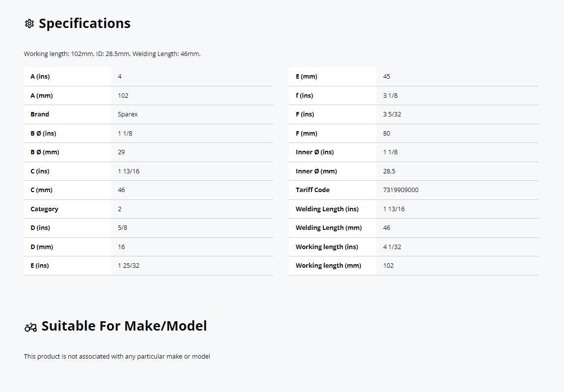This screenshot has height=392, width=564.
Task: Click the D (mm) value 16
Action: pos(121,247)
